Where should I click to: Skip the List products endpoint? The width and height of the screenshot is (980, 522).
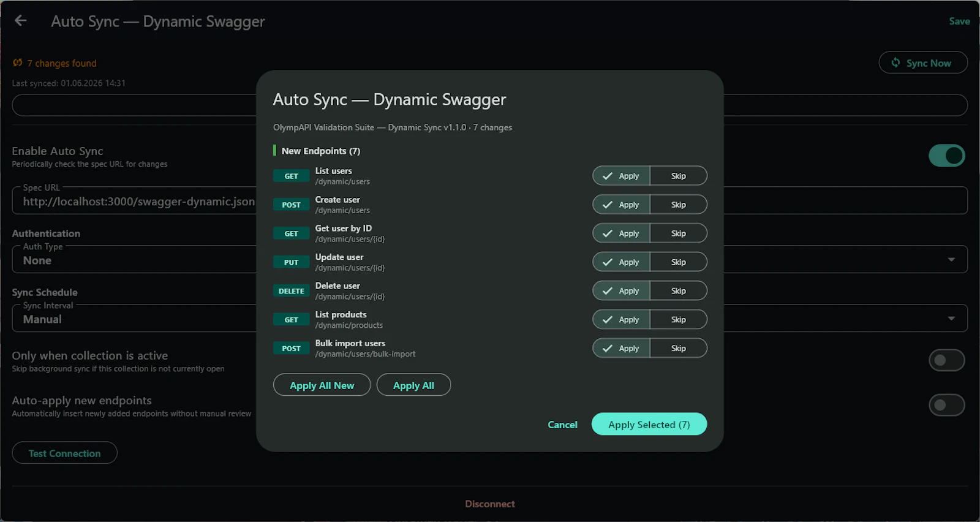pyautogui.click(x=679, y=320)
